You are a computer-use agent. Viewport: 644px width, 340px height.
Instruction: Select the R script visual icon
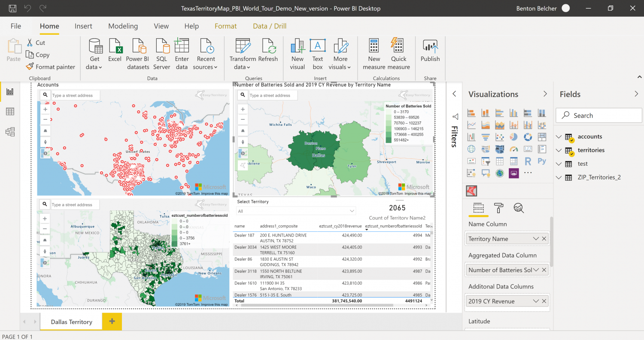tap(527, 161)
